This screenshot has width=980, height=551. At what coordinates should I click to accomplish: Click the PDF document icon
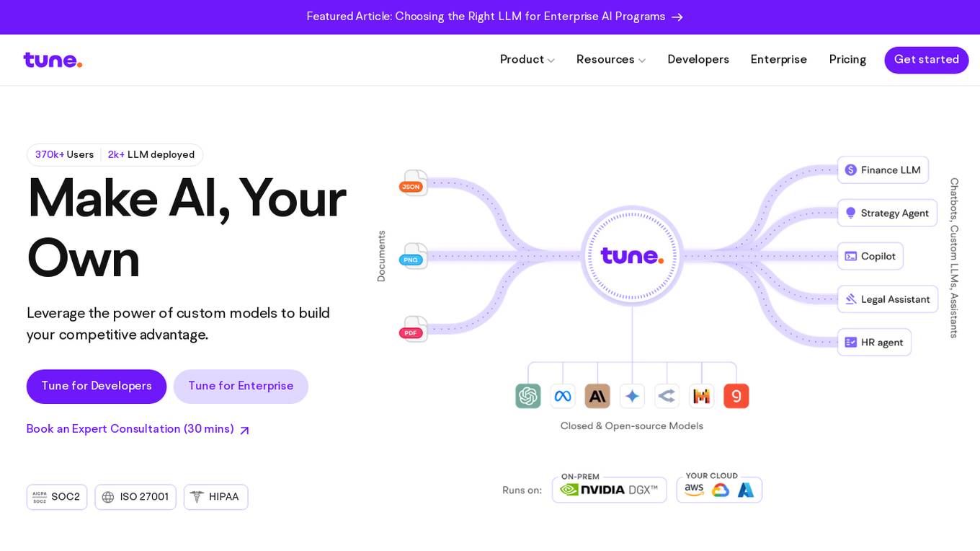(x=413, y=329)
